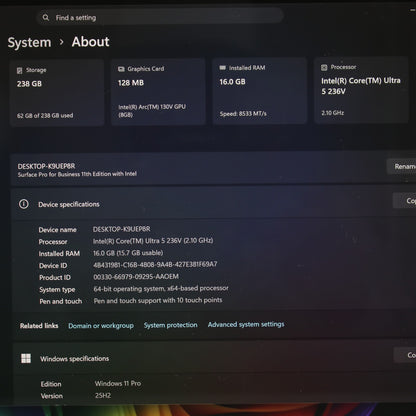Copy device specifications
The image size is (416, 416).
coord(405,201)
